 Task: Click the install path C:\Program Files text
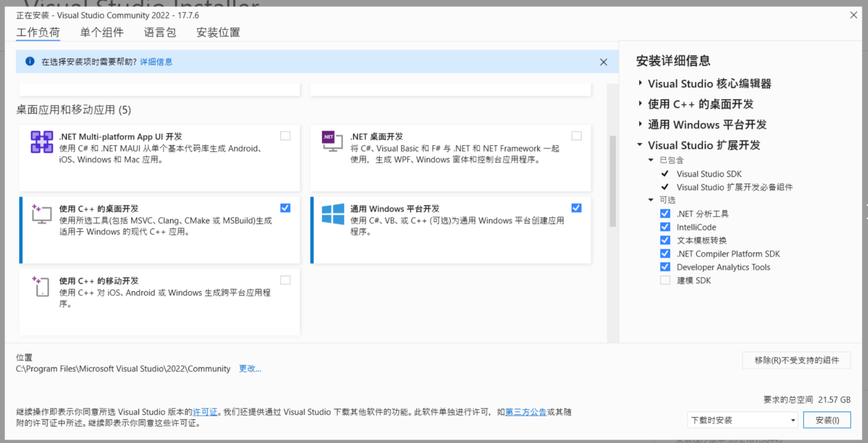pyautogui.click(x=123, y=369)
